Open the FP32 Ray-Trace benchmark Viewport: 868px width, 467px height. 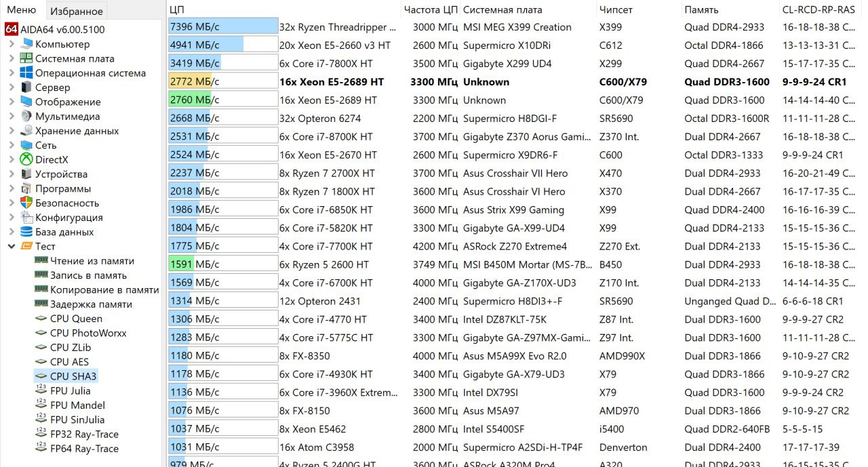pos(84,434)
